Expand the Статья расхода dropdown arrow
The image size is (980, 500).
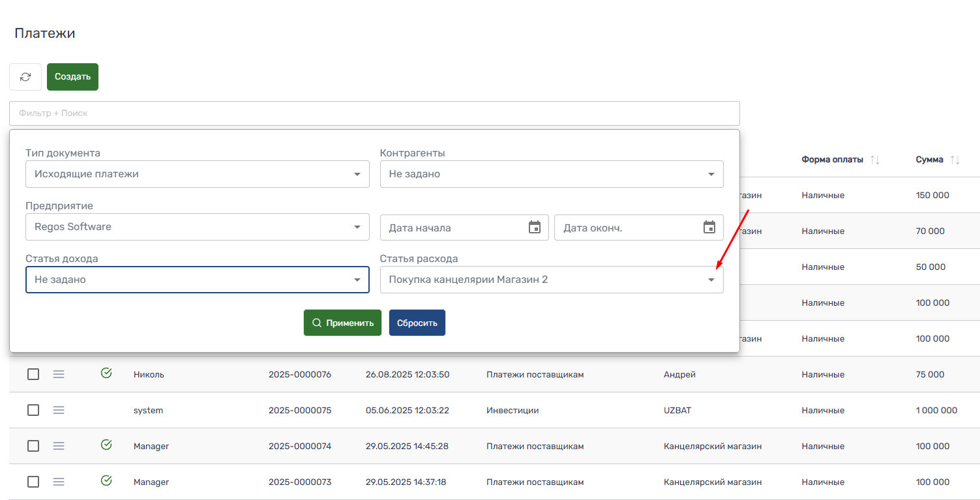pos(711,280)
